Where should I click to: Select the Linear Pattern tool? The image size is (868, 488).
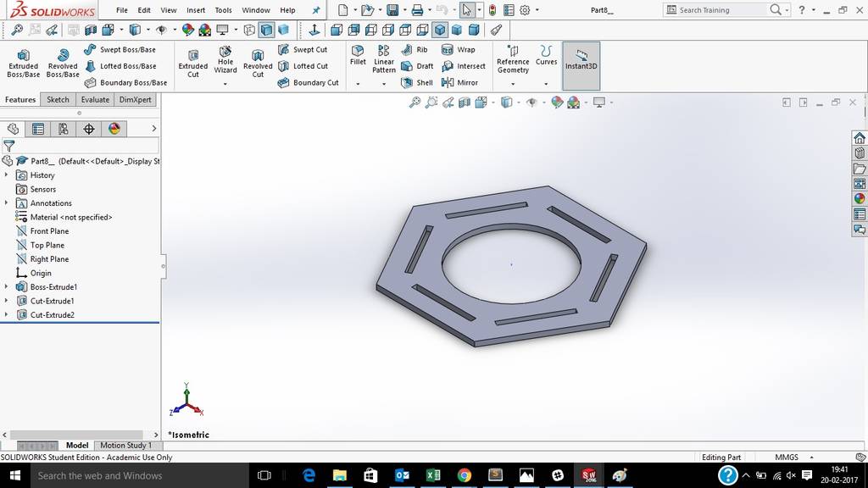[384, 58]
